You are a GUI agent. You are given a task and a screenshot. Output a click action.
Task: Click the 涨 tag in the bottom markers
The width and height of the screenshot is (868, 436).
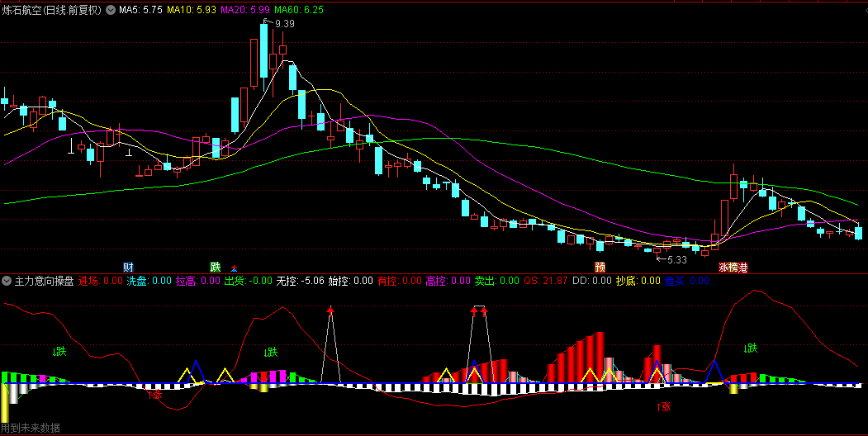(x=723, y=268)
